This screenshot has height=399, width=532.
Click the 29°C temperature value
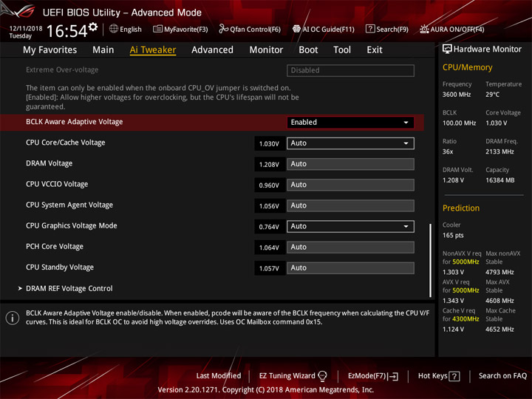492,95
